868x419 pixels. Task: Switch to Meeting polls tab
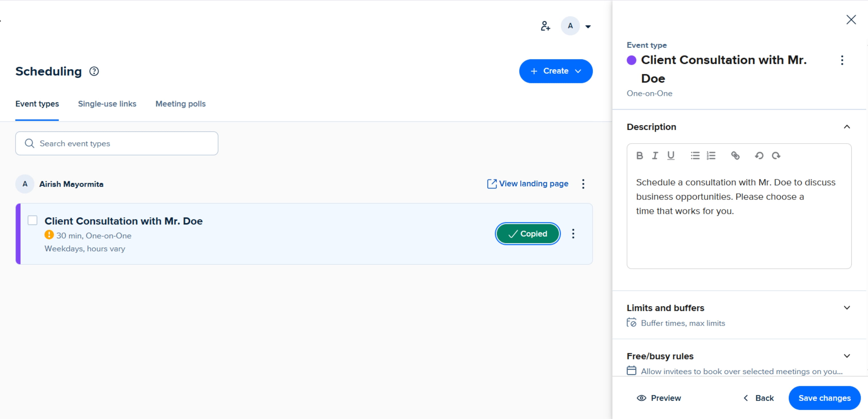[x=180, y=104]
